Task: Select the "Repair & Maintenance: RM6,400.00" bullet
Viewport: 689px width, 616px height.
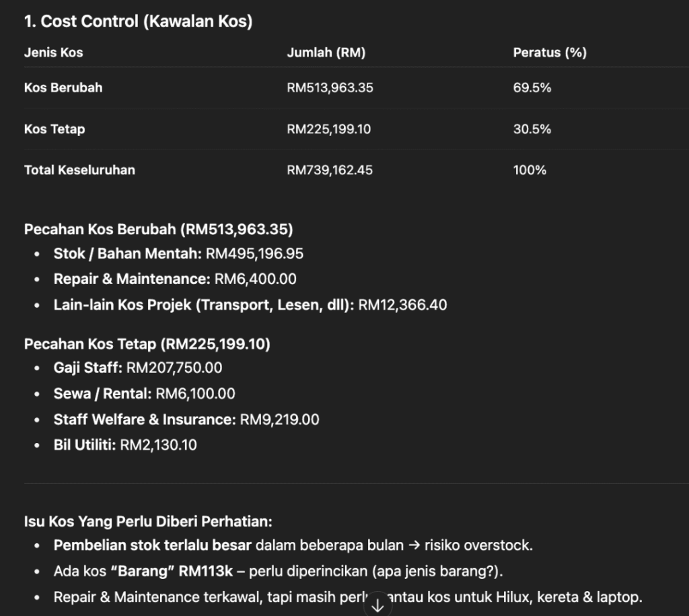Action: [175, 279]
